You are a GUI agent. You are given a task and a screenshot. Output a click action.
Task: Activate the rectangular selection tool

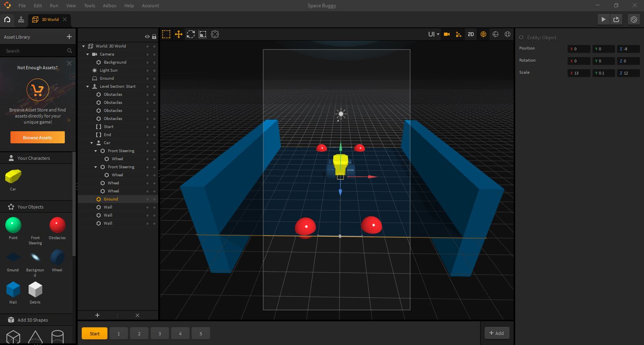click(166, 35)
